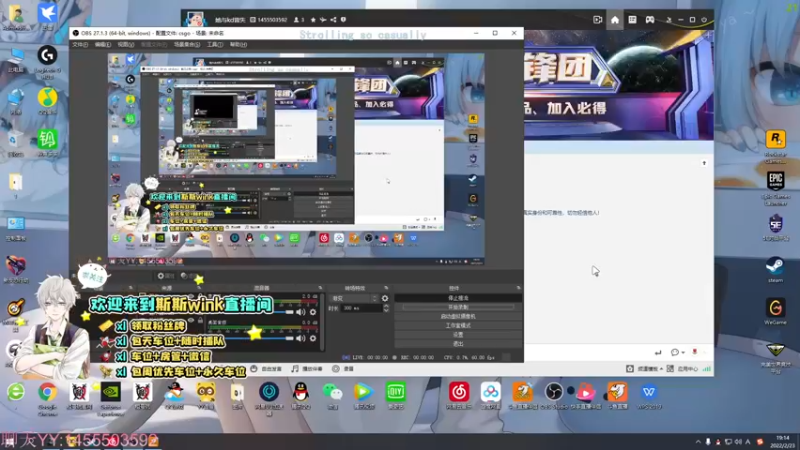Open the 编辑(E) menu in OBS
The height and width of the screenshot is (450, 800).
(103, 45)
